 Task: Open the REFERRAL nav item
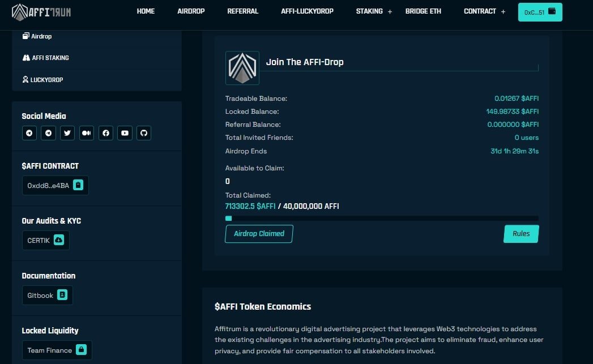tap(243, 11)
